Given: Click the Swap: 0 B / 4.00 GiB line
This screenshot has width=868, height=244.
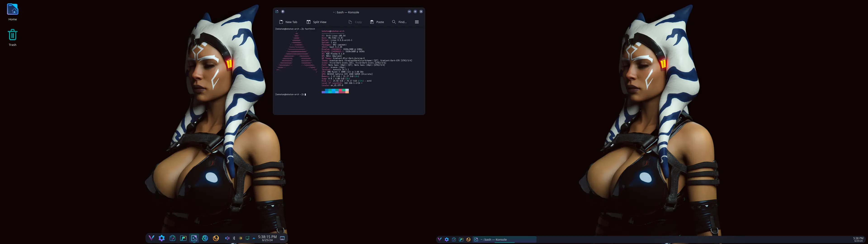Looking at the screenshot, I should point(336,79).
